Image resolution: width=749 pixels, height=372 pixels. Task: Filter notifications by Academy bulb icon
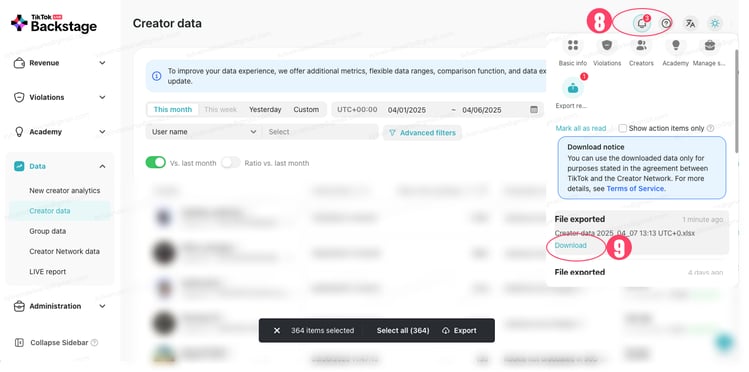[x=675, y=45]
